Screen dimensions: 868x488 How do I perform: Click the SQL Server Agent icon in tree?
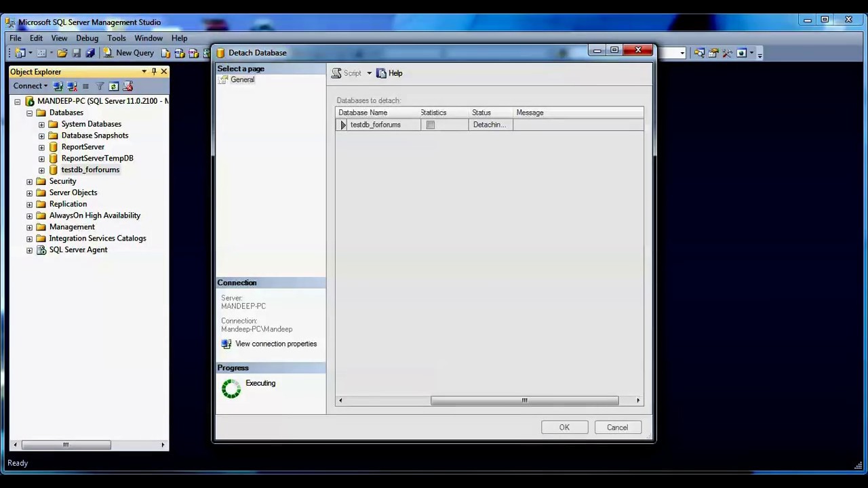tap(41, 250)
